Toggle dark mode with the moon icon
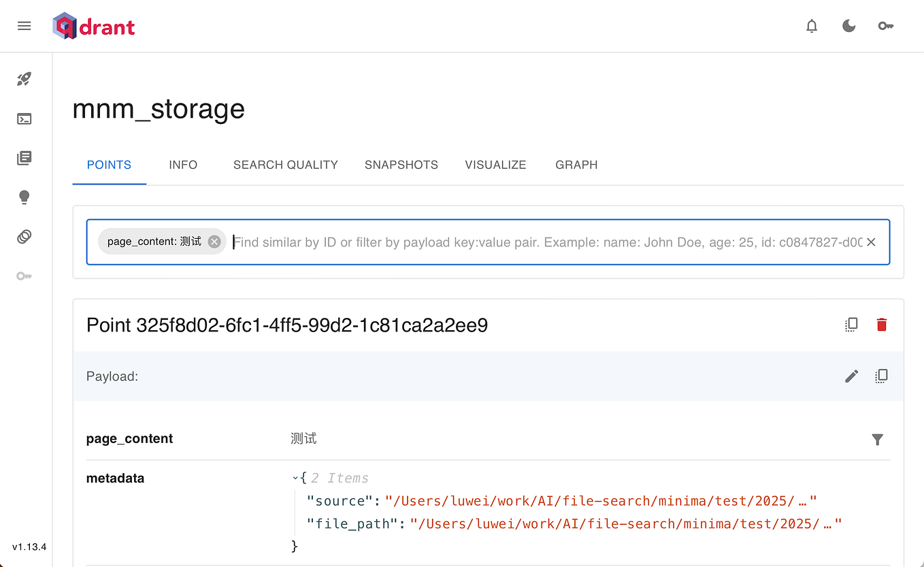Image resolution: width=924 pixels, height=567 pixels. point(848,25)
